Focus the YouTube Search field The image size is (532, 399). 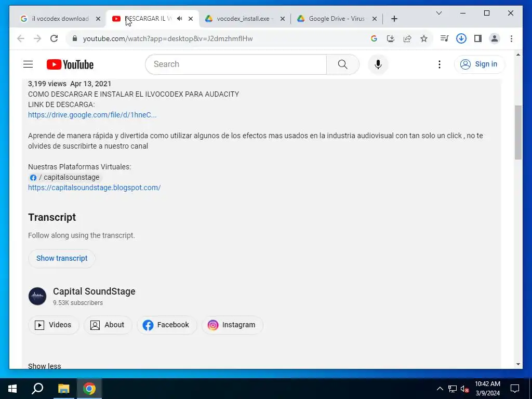[236, 64]
